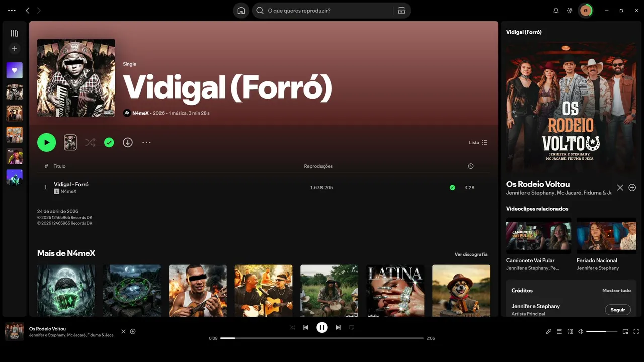Switch to full screen mode
The image size is (644, 362).
pyautogui.click(x=636, y=331)
